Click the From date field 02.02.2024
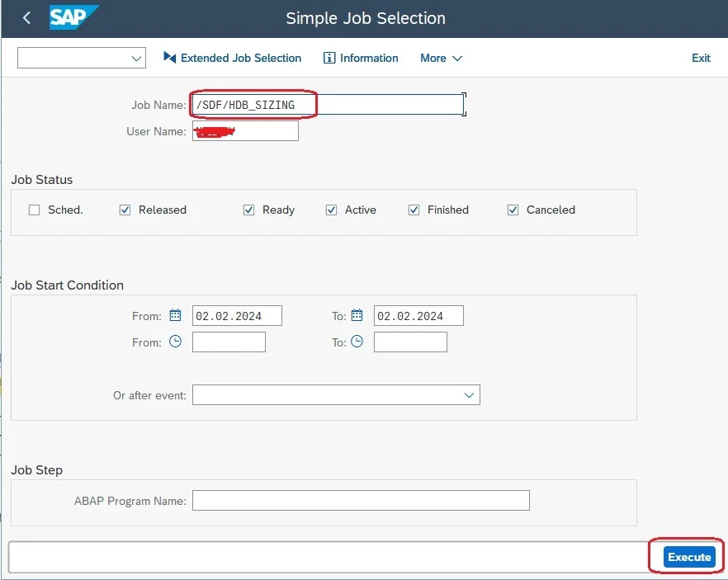 click(x=237, y=315)
